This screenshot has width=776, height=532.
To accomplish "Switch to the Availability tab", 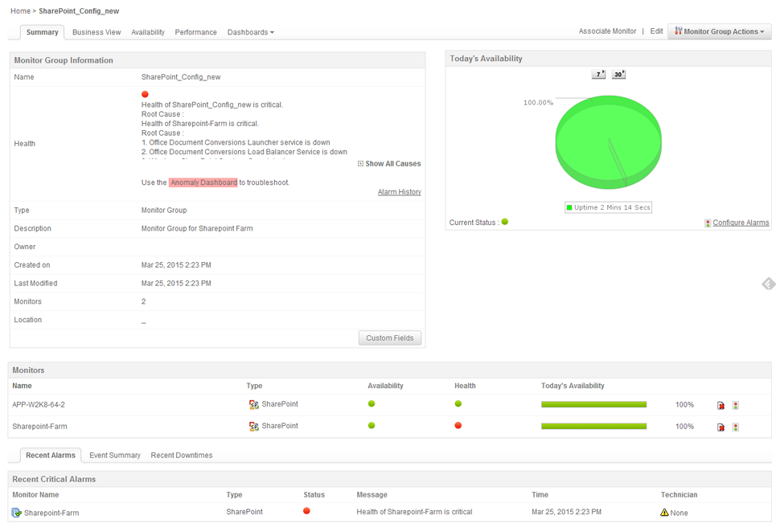I will tap(148, 32).
